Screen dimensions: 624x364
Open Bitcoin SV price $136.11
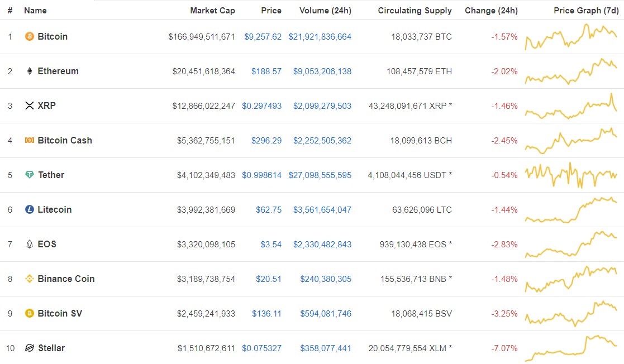pos(266,314)
